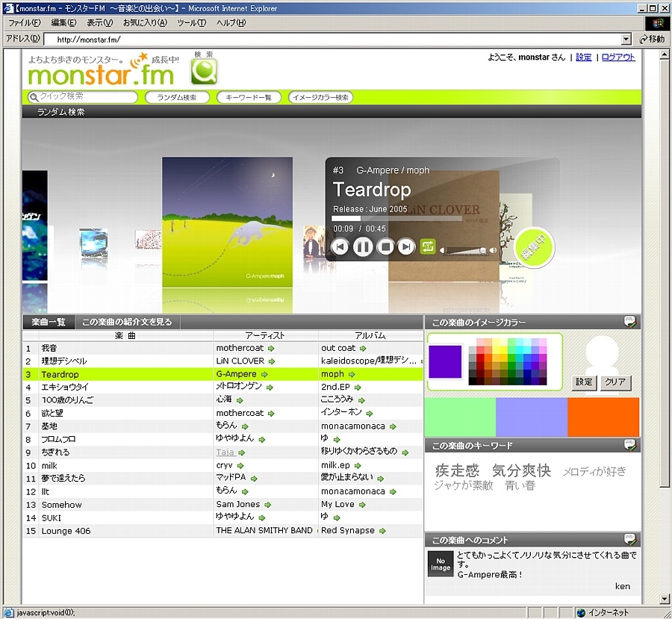Click the edit icon on image color panel
Viewport: 672px width, 619px height.
(x=631, y=322)
